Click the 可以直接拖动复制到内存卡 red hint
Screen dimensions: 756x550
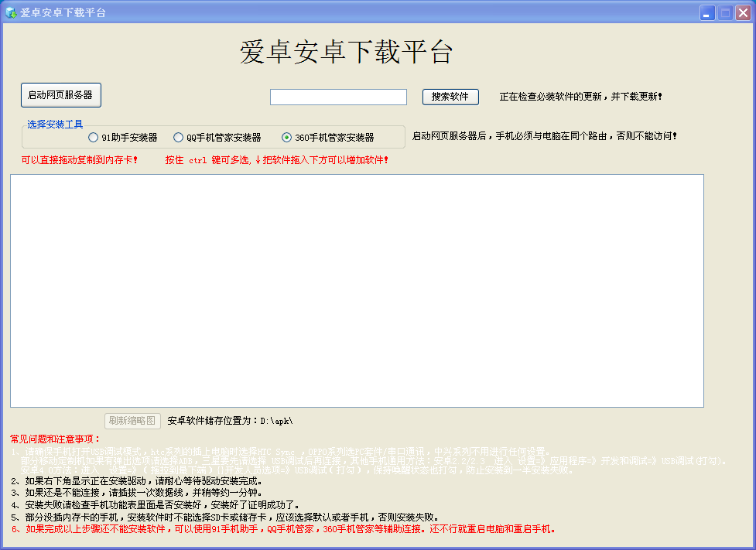pyautogui.click(x=80, y=160)
